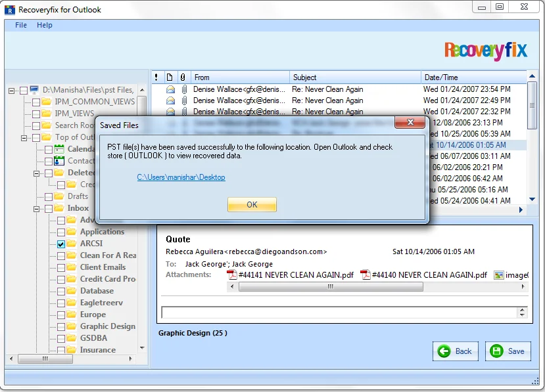Screen dimensions: 545x392
Task: Check the Database folder checkbox
Action: pos(61,292)
